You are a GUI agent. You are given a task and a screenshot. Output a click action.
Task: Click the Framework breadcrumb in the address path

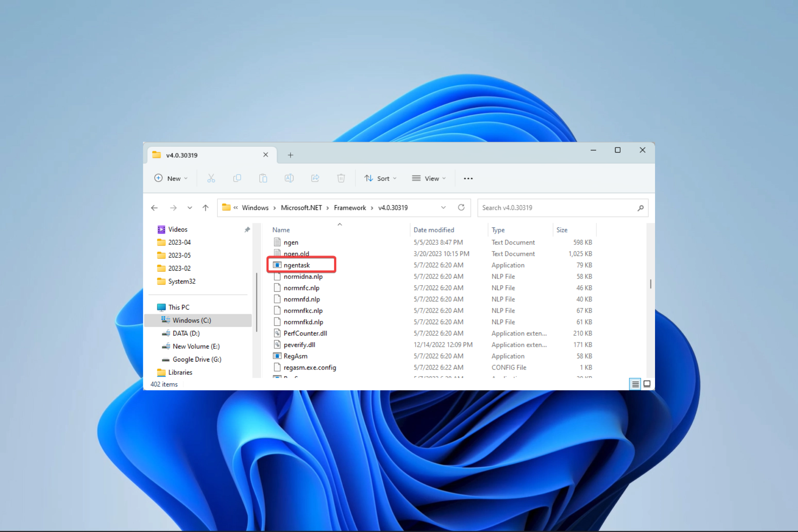[x=350, y=207]
